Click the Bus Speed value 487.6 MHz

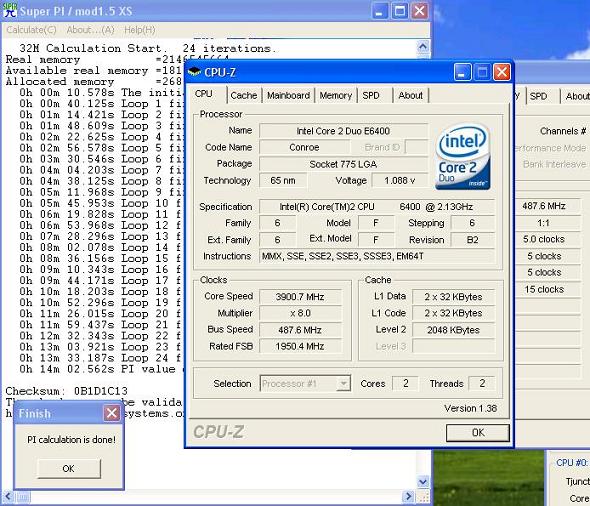coord(300,330)
